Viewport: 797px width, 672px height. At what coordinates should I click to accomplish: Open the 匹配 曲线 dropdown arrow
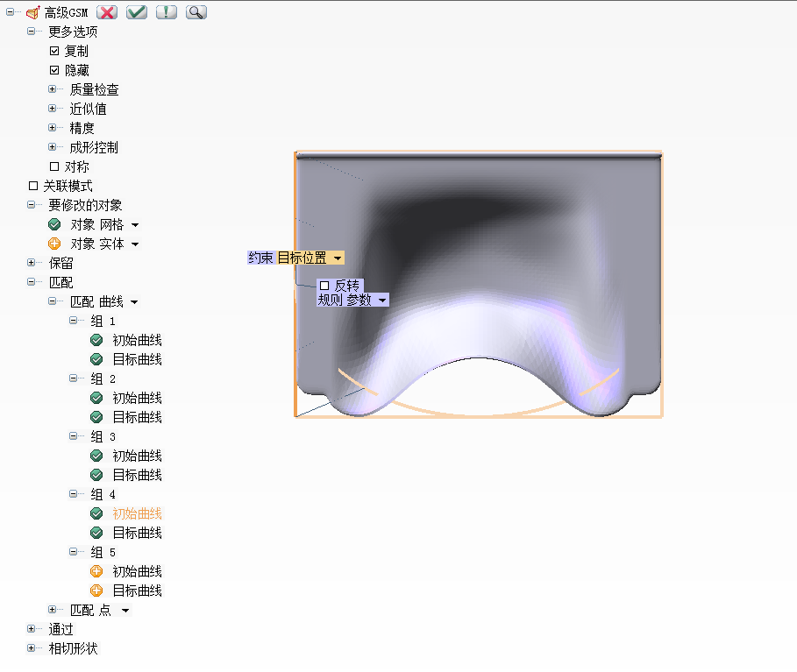pos(134,302)
